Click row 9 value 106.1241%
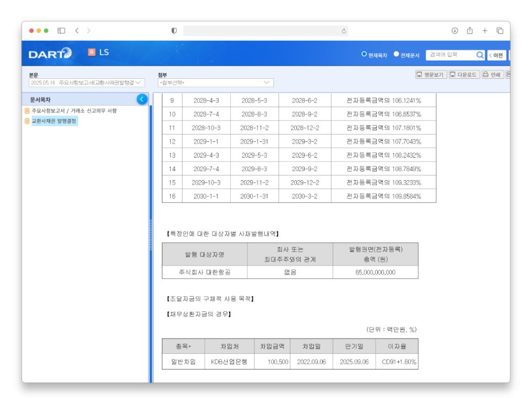Screen dimensions: 532x398 [384, 100]
